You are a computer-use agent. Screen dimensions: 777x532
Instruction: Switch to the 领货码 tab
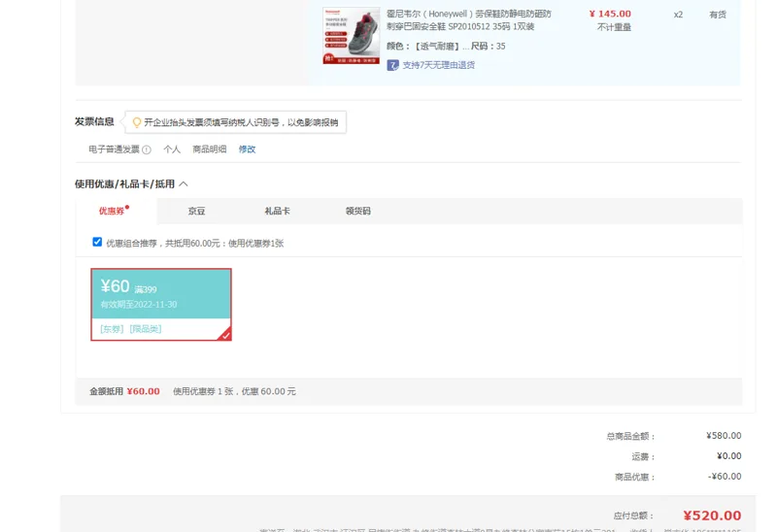click(x=357, y=211)
